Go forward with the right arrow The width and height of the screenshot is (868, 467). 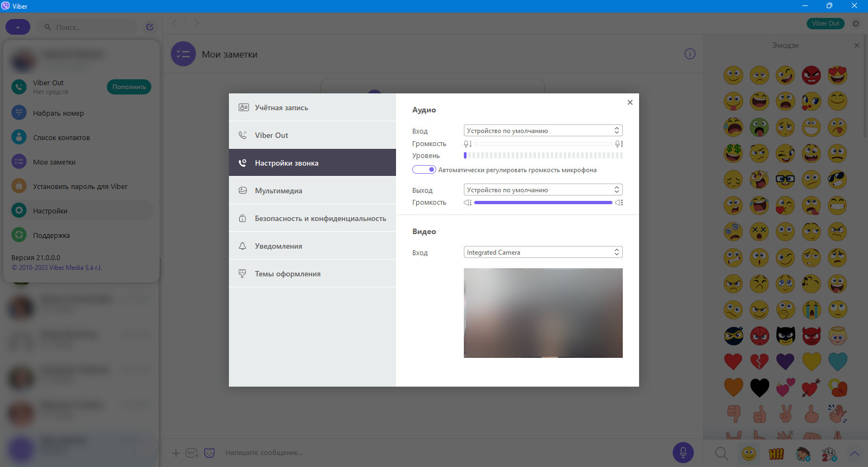pyautogui.click(x=196, y=23)
